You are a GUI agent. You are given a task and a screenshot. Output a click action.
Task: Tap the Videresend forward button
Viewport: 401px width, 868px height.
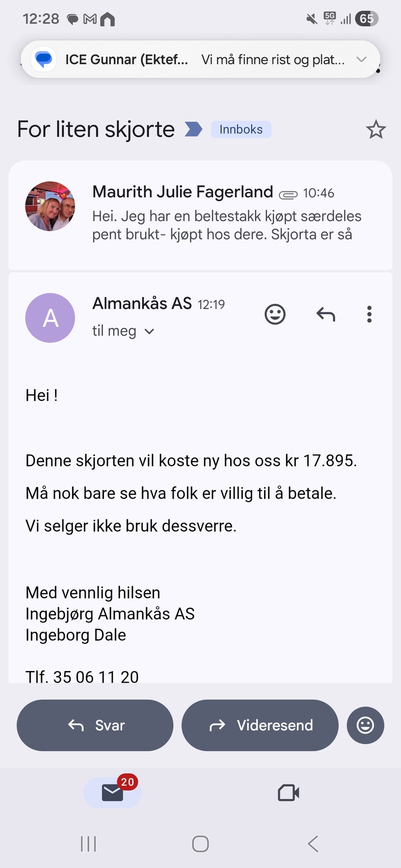click(x=260, y=725)
